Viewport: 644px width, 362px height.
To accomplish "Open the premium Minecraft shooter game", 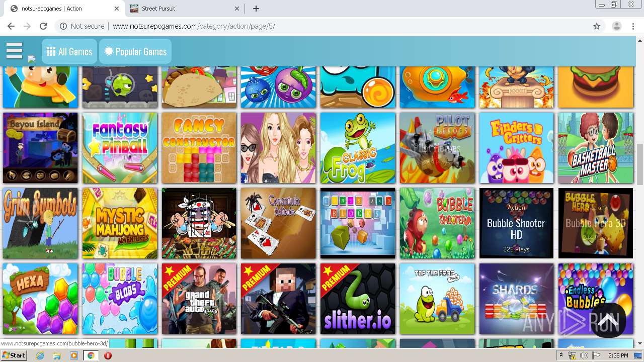I will click(x=278, y=299).
